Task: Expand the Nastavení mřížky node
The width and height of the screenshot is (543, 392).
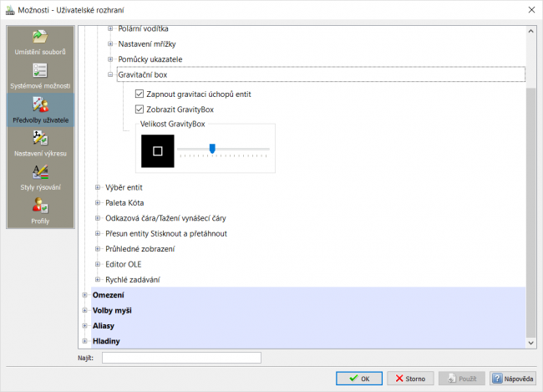Action: click(x=110, y=44)
